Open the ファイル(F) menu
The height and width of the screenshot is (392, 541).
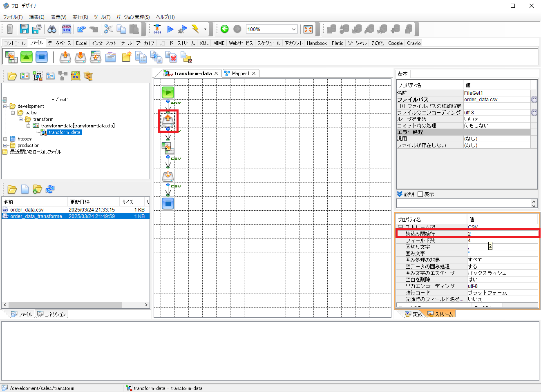[x=13, y=17]
